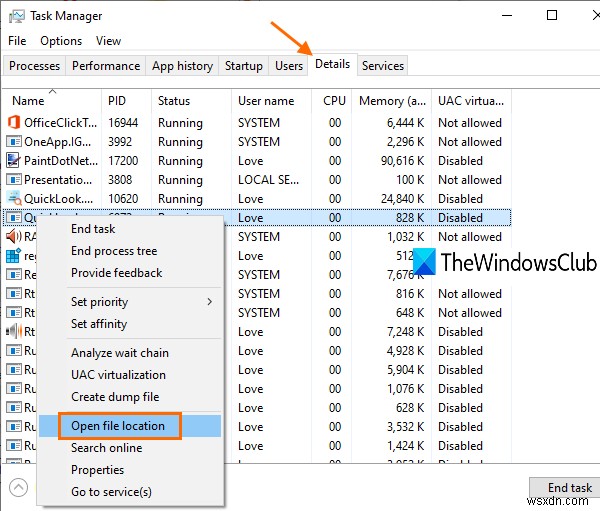600x511 pixels.
Task: Switch to the Processes tab
Action: [x=34, y=66]
